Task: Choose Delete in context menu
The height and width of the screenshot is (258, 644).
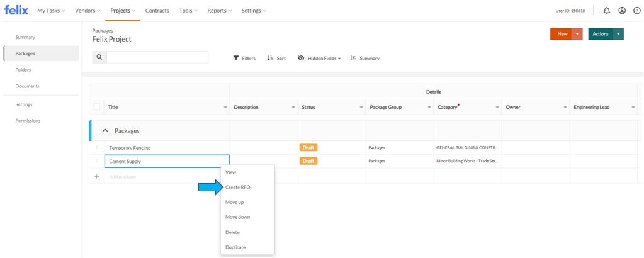Action: point(247,232)
